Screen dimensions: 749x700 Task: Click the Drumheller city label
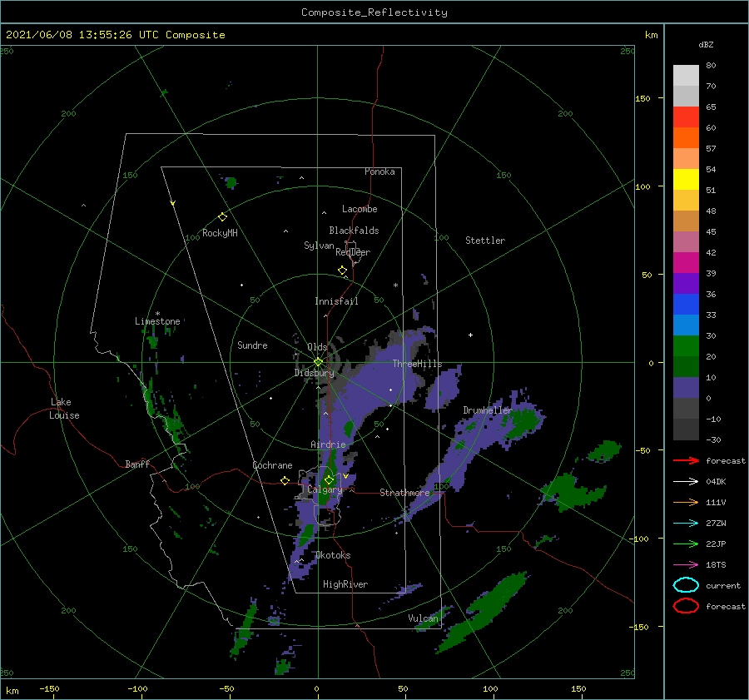[x=488, y=410]
